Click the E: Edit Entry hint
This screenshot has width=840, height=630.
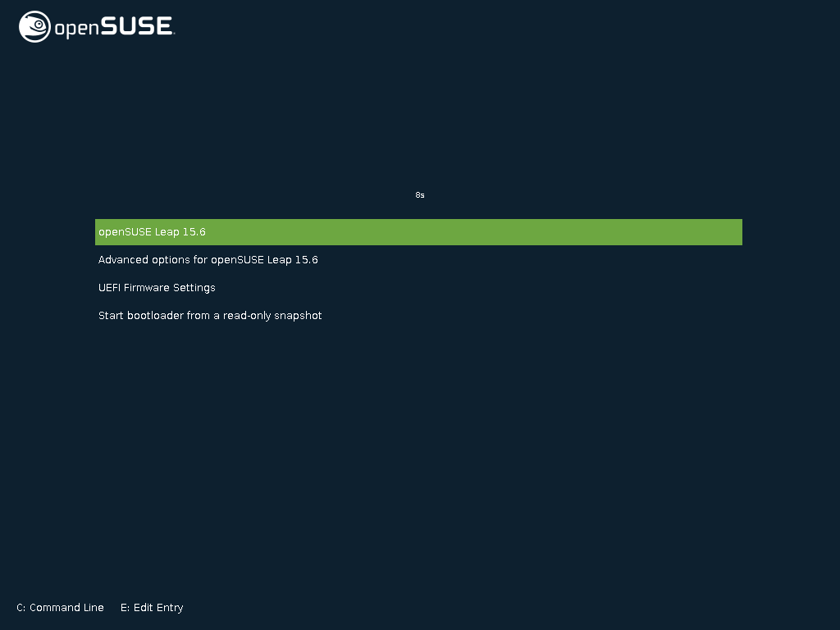tap(152, 608)
